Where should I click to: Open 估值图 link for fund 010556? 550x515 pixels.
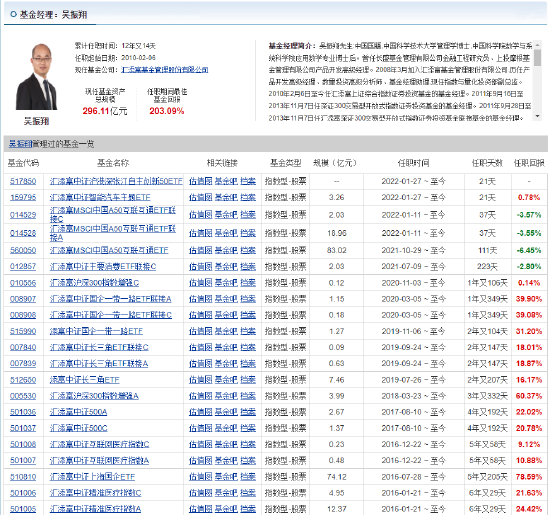pos(201,283)
